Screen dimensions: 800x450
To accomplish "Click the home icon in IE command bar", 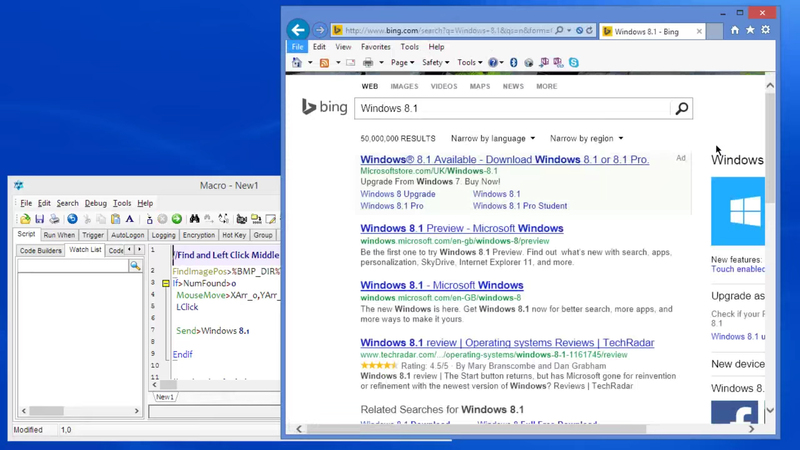I will pyautogui.click(x=296, y=62).
